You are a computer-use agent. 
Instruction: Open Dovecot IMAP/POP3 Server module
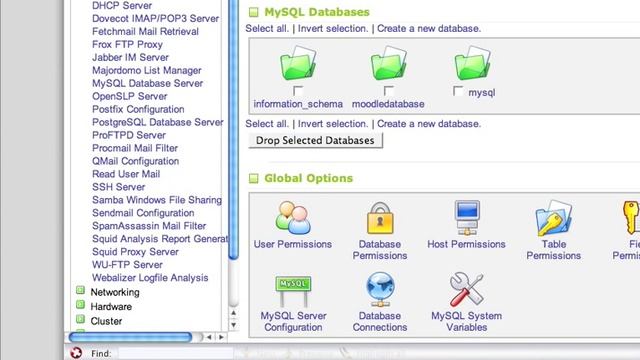pos(156,19)
